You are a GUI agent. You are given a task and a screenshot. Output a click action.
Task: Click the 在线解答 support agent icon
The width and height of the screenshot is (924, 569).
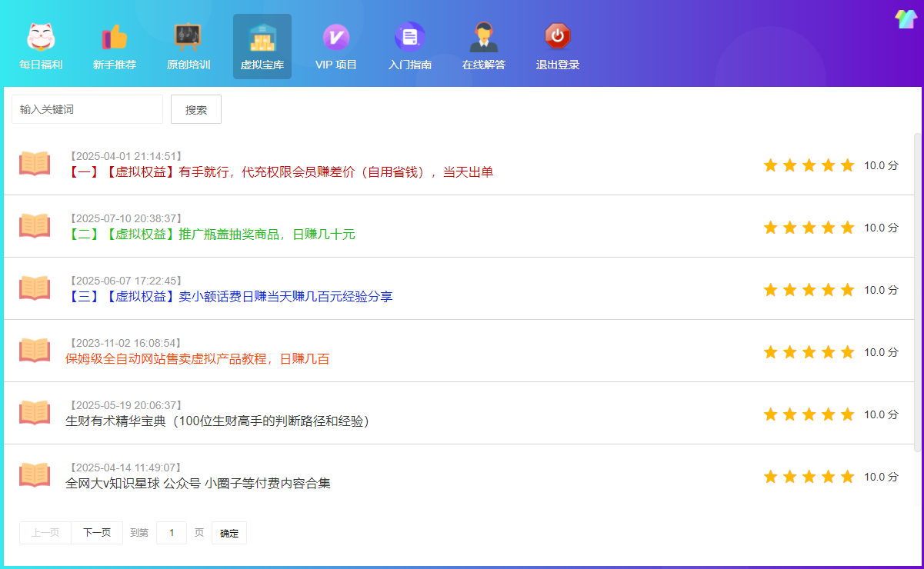tap(484, 37)
